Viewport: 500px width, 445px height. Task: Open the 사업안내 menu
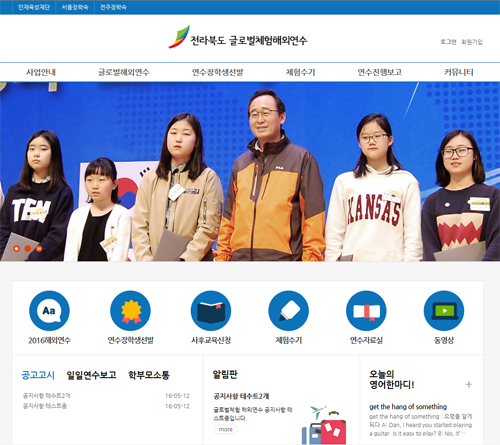click(x=41, y=72)
